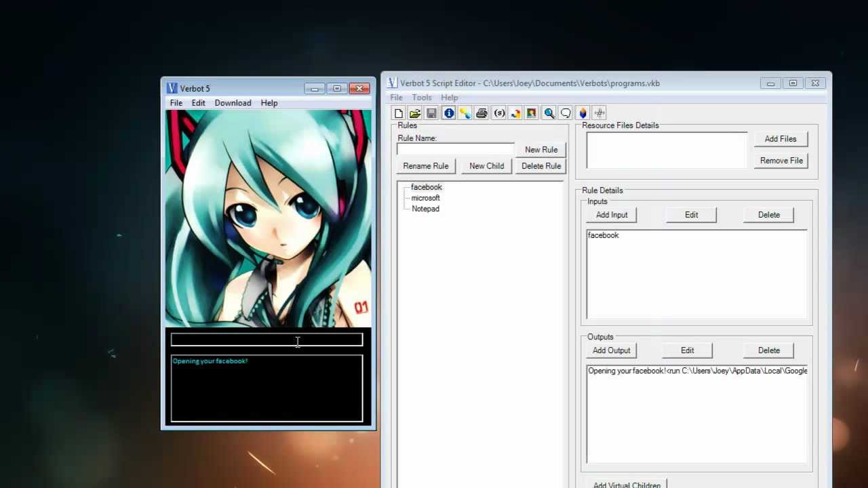Select the facebook rule in tree
The image size is (868, 488).
[x=426, y=187]
